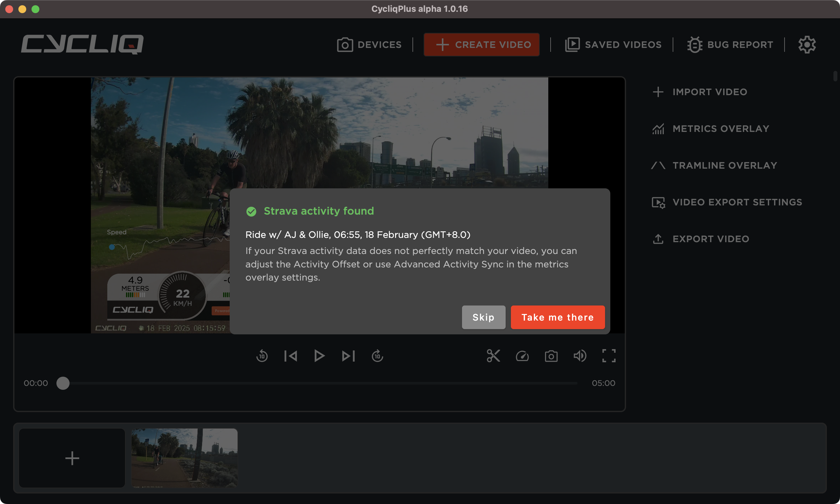Click the Saved Videos play icon
Screen dimensions: 840x504
coord(572,45)
